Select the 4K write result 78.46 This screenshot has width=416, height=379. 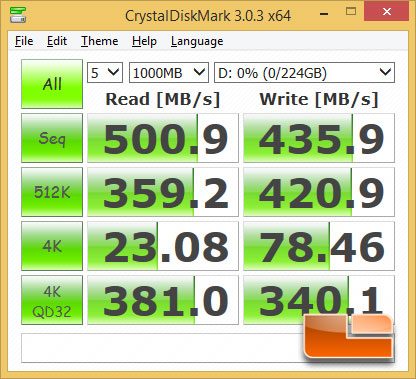319,246
